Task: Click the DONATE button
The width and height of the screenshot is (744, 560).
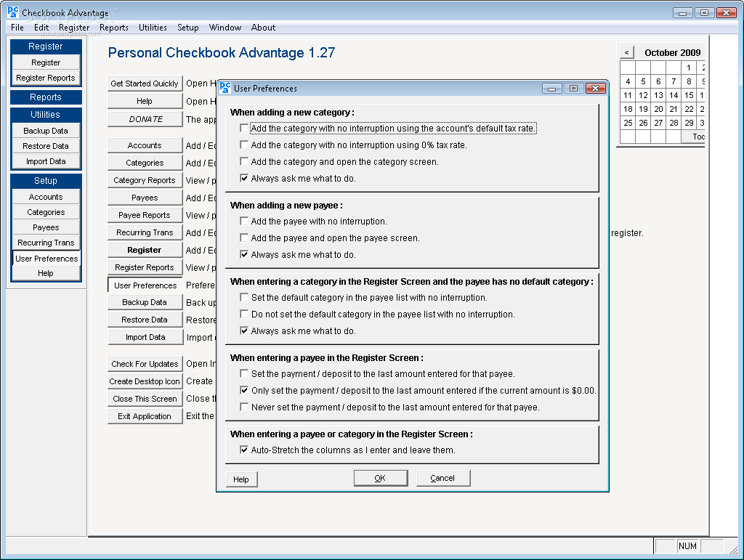Action: [x=145, y=119]
